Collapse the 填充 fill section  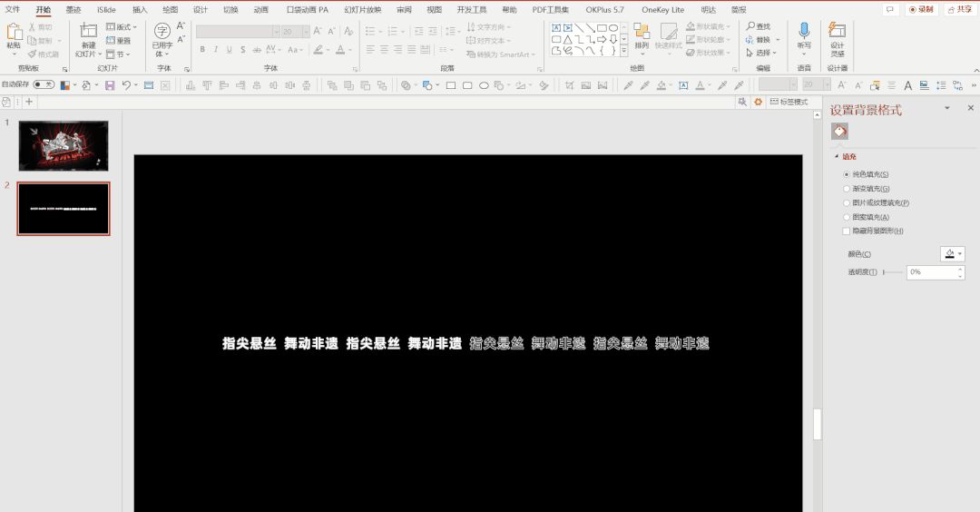[837, 157]
